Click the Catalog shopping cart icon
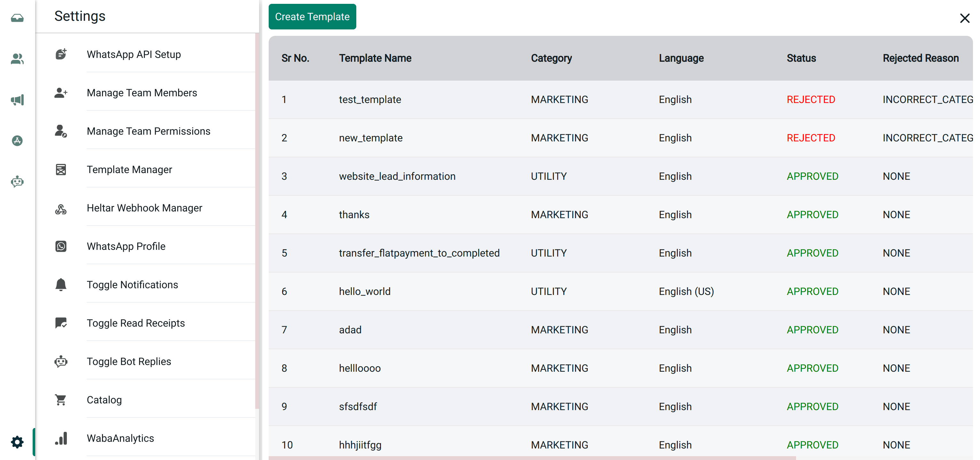 tap(61, 400)
